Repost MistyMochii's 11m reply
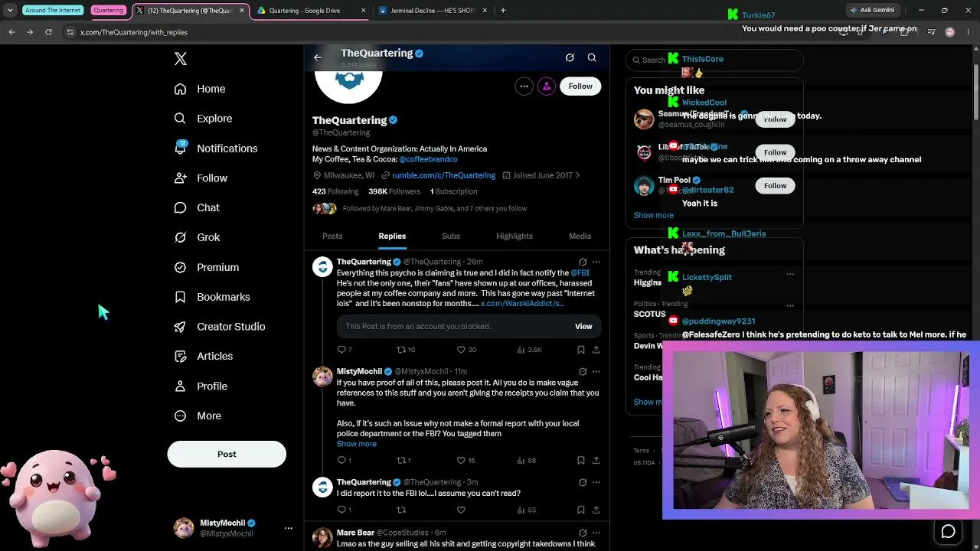980x551 pixels. point(403,461)
